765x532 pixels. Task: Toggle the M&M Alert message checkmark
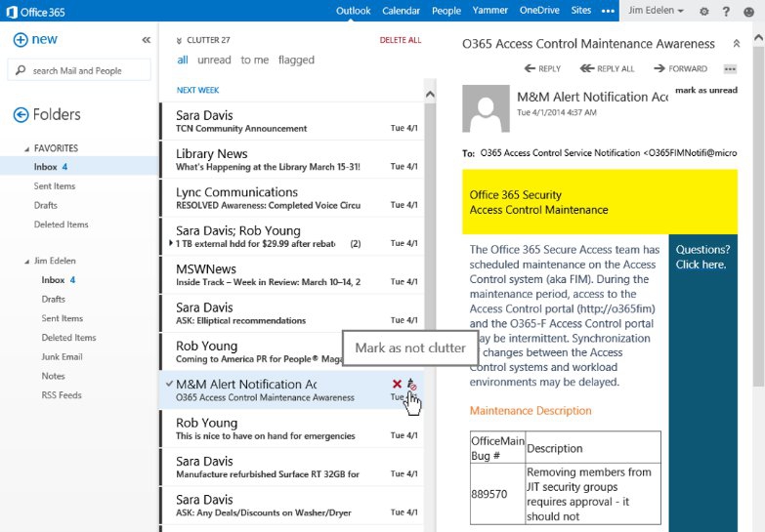(169, 385)
